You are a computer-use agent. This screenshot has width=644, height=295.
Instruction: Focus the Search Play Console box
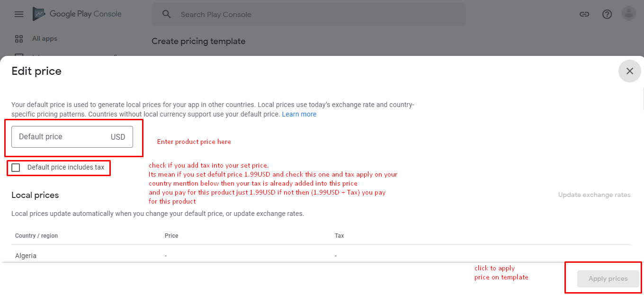pos(308,14)
